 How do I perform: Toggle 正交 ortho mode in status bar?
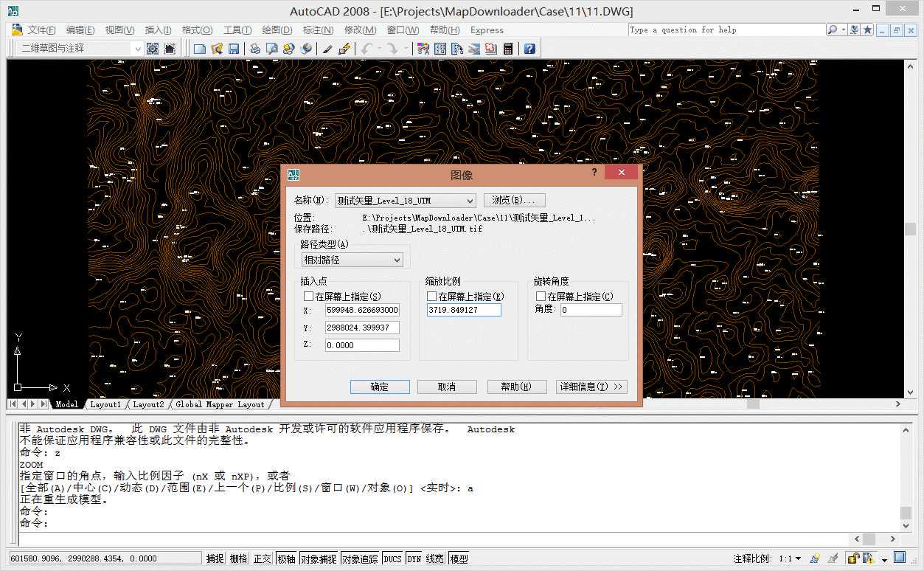coord(262,559)
